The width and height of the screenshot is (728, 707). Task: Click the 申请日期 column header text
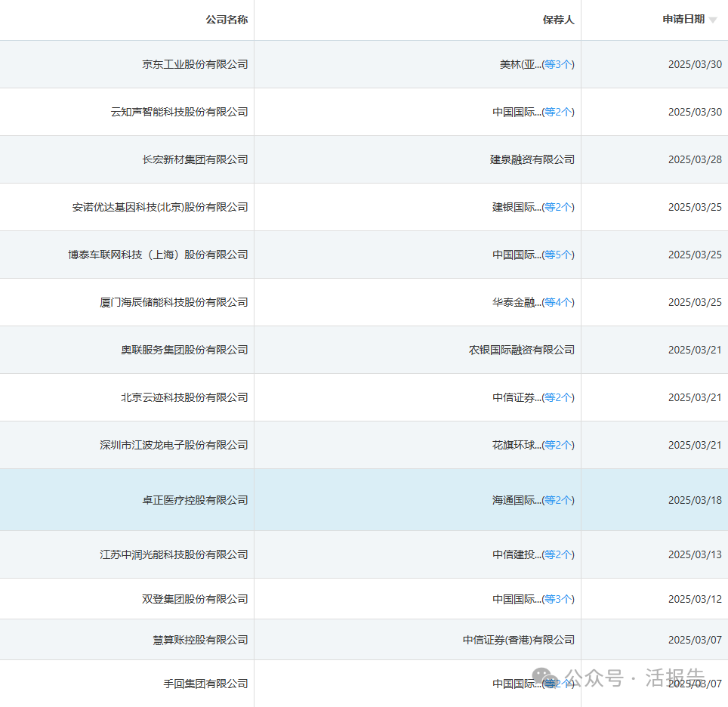pyautogui.click(x=683, y=20)
